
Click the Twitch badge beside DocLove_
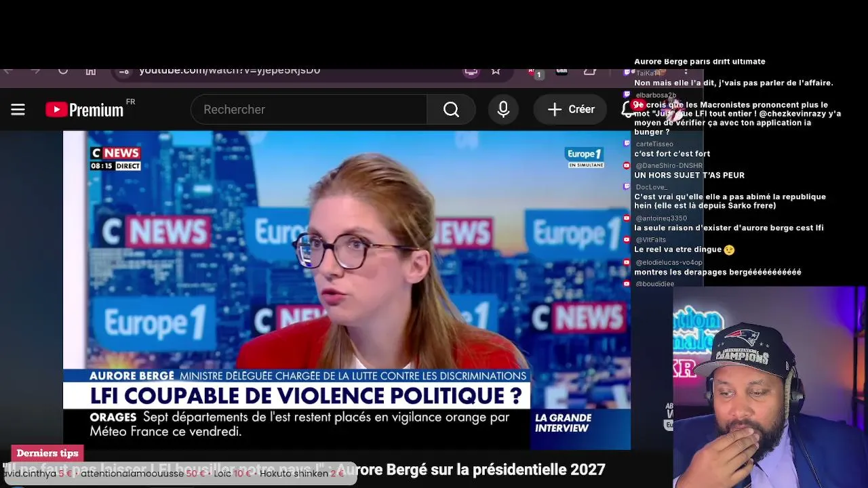point(627,186)
